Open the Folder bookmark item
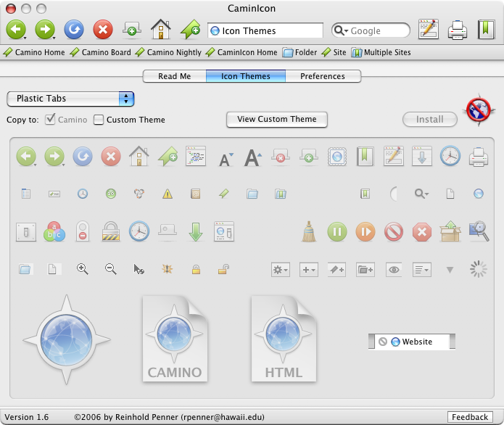Viewport: 504px width, 425px height. 299,52
